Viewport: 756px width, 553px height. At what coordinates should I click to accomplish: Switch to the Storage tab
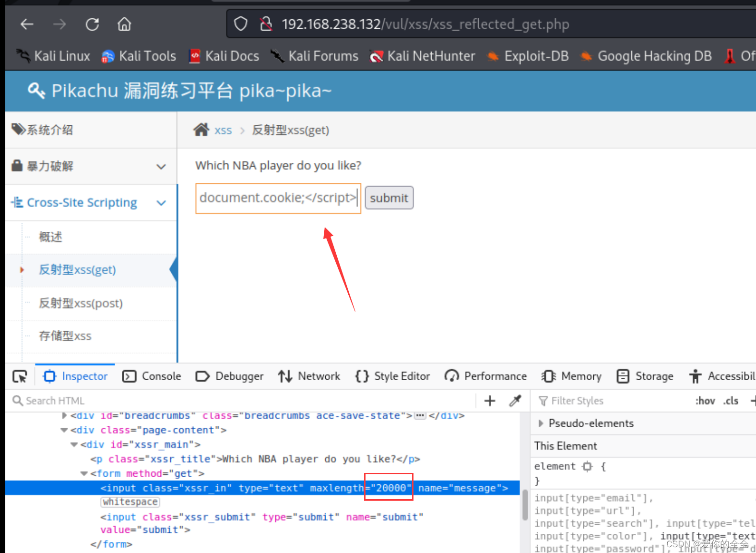645,376
